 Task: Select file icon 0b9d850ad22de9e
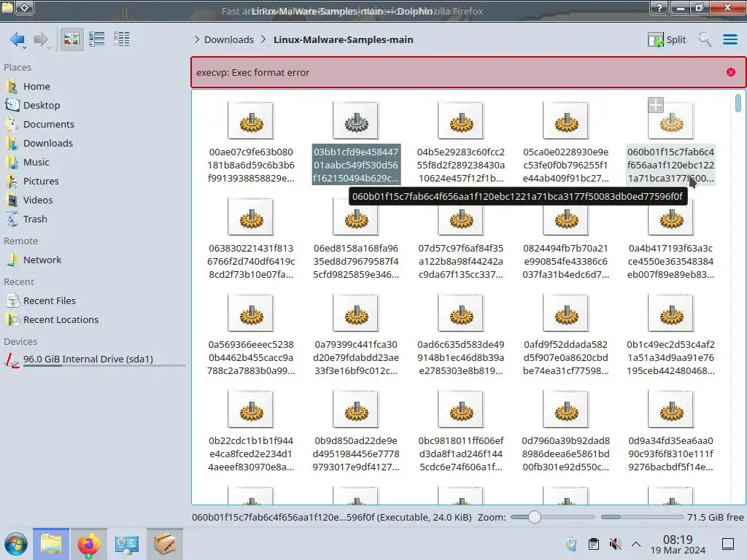(356, 410)
